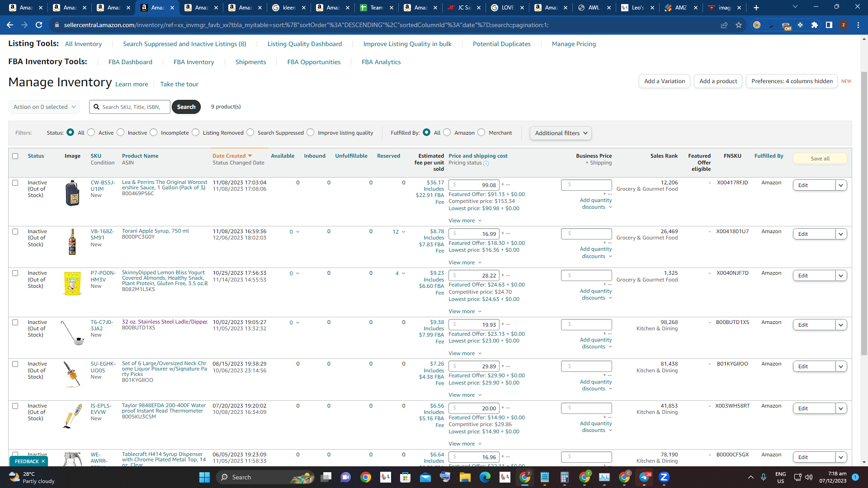Check the select-all checkbox in table header
868x488 pixels.
15,156
